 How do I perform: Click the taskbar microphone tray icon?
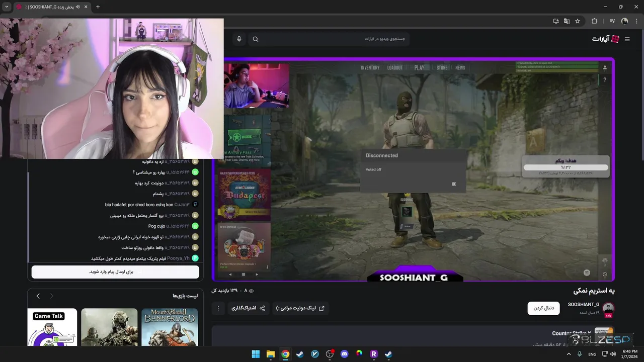pyautogui.click(x=580, y=354)
